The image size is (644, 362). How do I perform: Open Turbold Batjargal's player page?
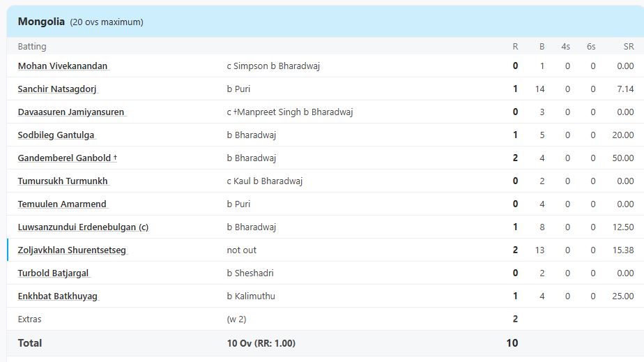[x=54, y=273]
